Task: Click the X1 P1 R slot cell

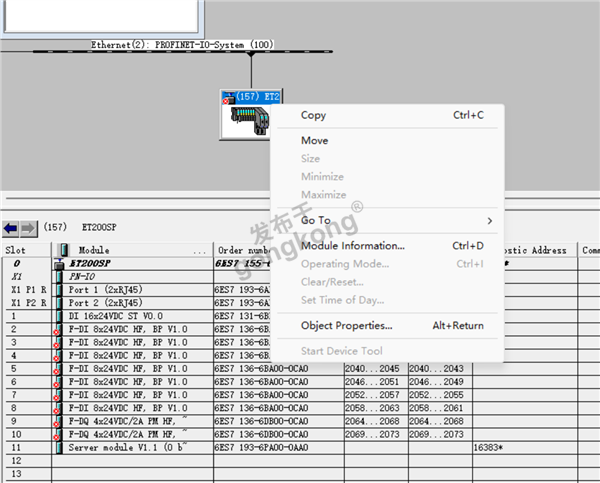Action: click(29, 290)
